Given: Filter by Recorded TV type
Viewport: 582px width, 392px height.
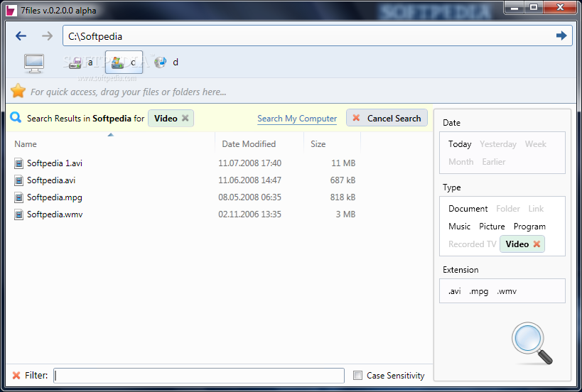Looking at the screenshot, I should (472, 244).
